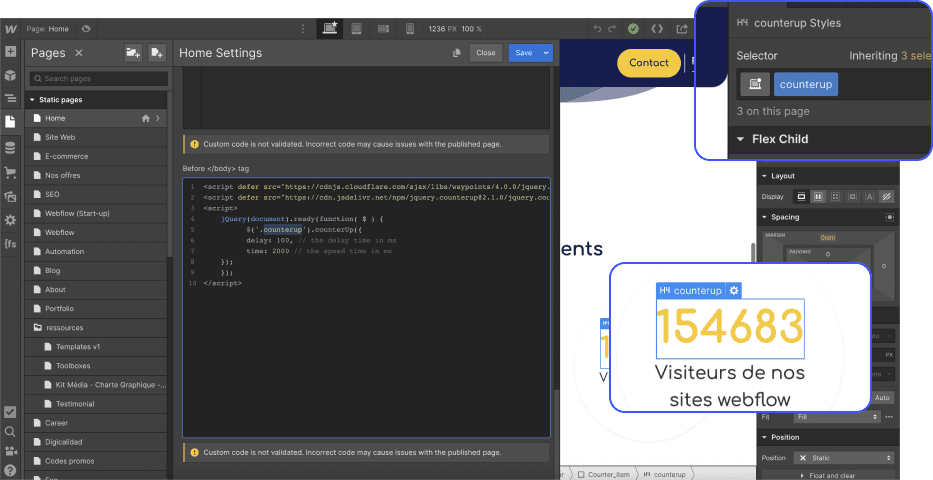
Task: Undo the last action
Action: tap(597, 29)
